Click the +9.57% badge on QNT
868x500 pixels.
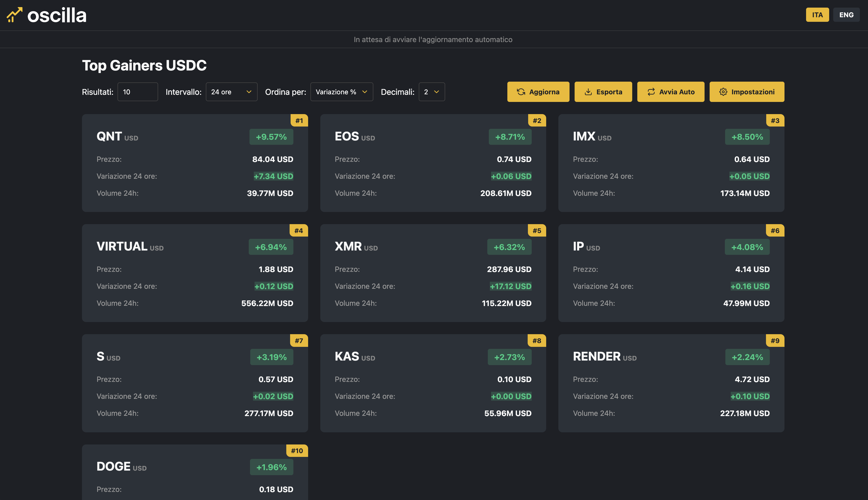pyautogui.click(x=271, y=137)
